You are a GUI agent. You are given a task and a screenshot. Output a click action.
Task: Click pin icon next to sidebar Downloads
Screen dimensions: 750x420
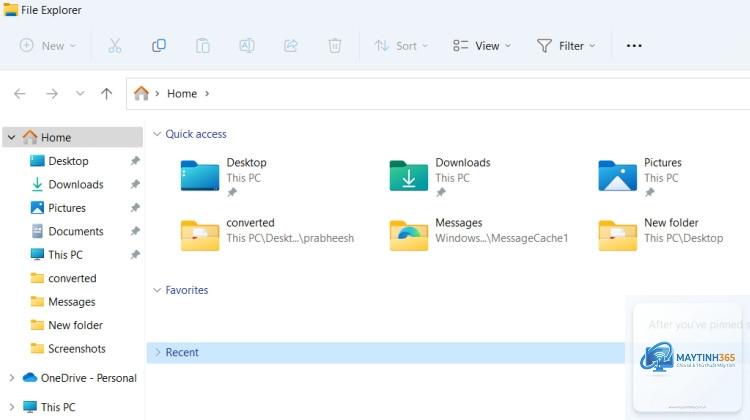pyautogui.click(x=135, y=184)
